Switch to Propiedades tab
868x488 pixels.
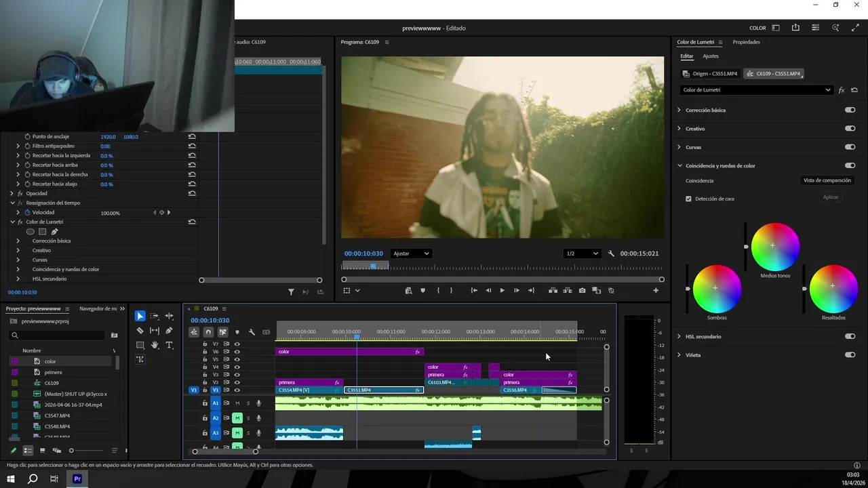(x=746, y=42)
